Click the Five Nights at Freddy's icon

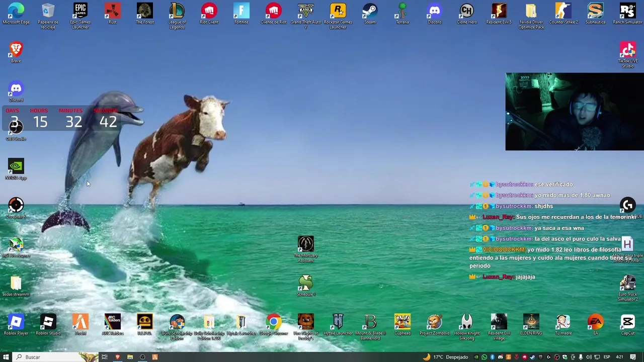[306, 327]
